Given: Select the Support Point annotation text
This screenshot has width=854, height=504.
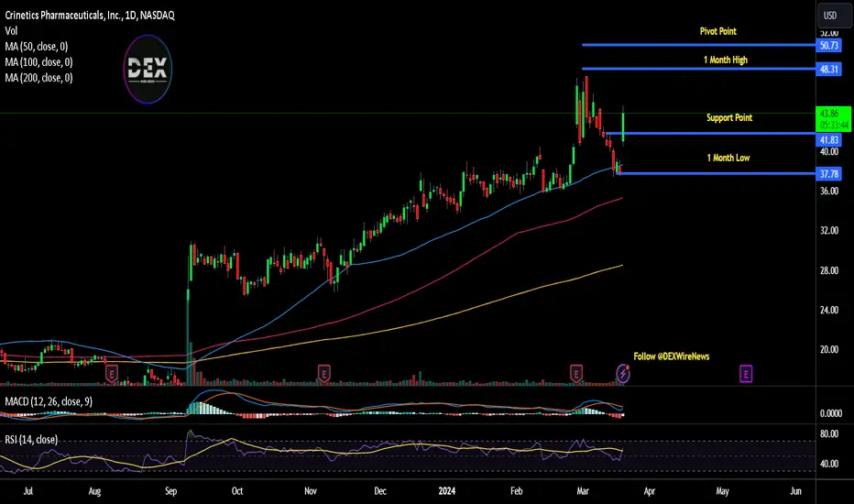Looking at the screenshot, I should [x=729, y=117].
